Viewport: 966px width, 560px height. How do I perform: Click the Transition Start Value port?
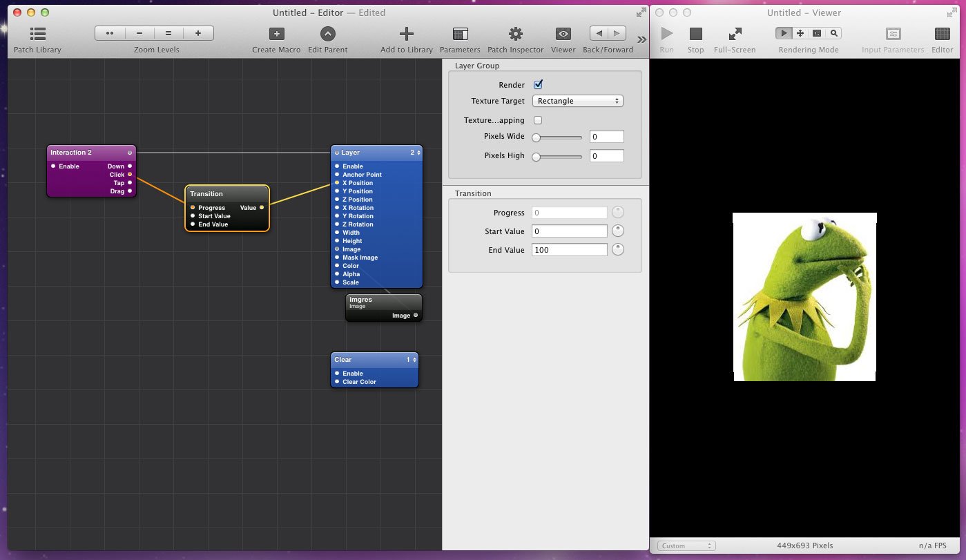pyautogui.click(x=193, y=216)
